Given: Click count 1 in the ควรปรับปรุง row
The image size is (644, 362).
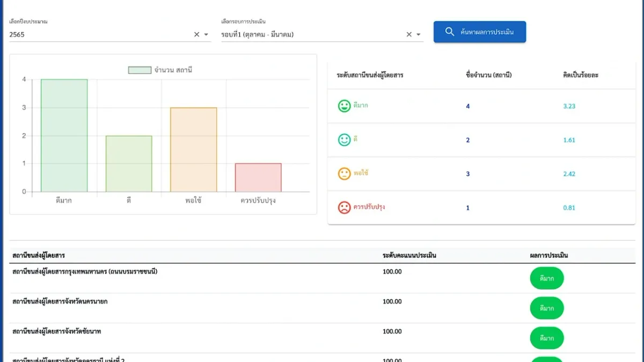Looking at the screenshot, I should pos(468,208).
